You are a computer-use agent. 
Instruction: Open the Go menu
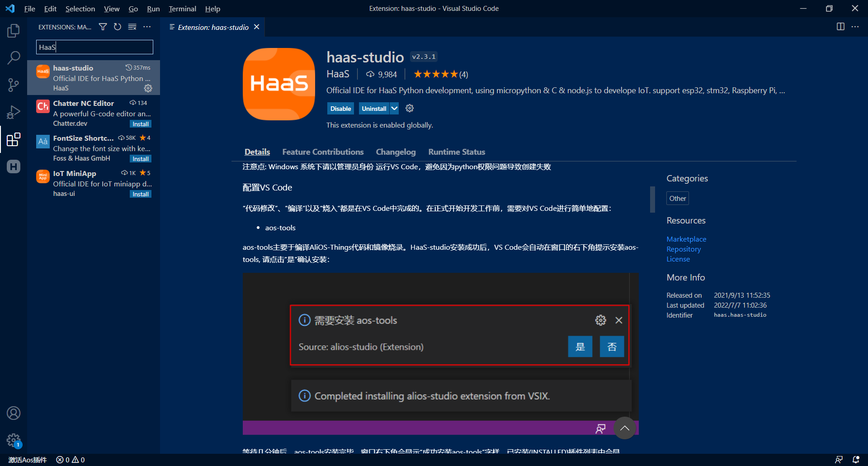tap(133, 9)
